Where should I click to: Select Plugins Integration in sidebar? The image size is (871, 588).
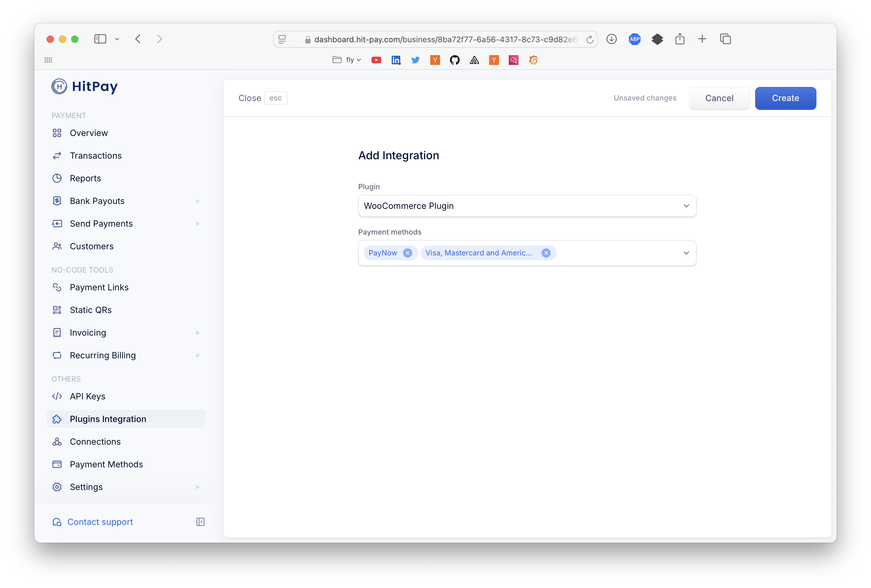pyautogui.click(x=126, y=419)
